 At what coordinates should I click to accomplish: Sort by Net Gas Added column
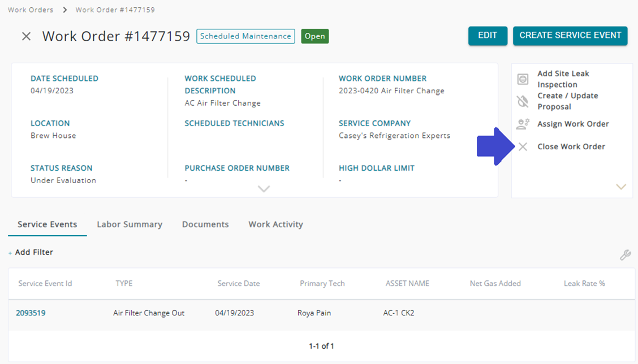pyautogui.click(x=495, y=284)
